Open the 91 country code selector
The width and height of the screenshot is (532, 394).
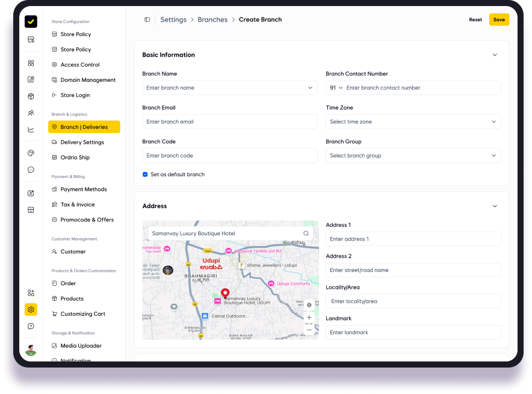(x=335, y=88)
